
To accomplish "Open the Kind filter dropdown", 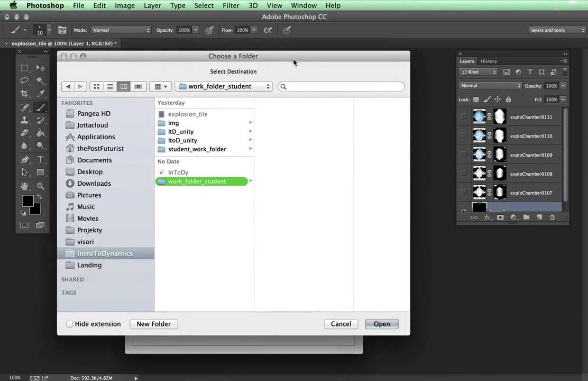I will (x=478, y=72).
